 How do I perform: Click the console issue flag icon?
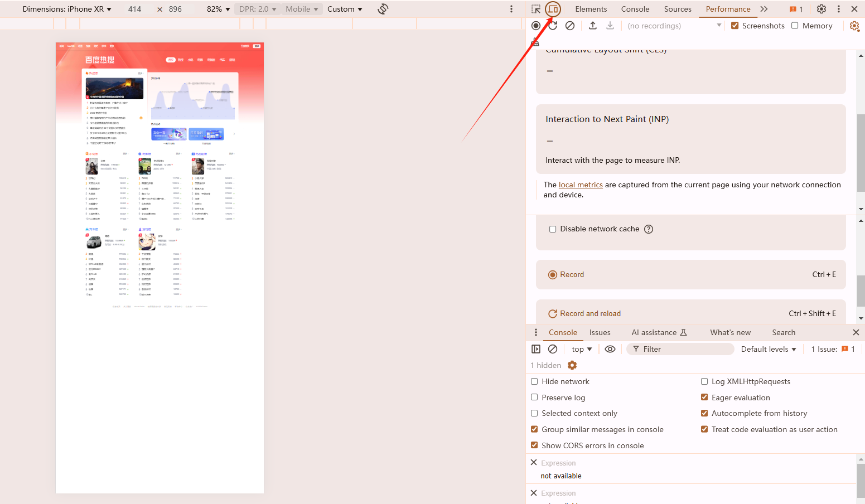[845, 349]
